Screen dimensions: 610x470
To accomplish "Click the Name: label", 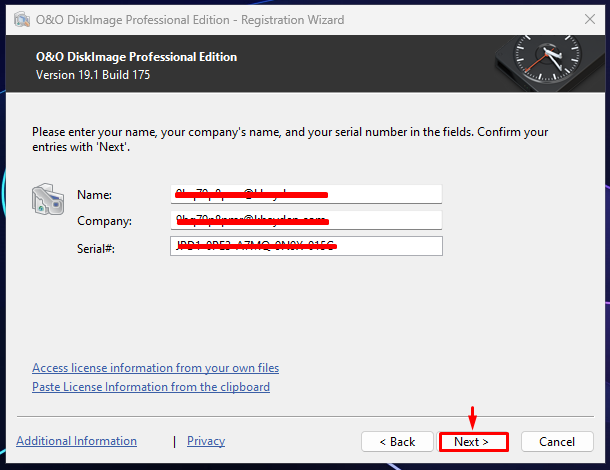I will point(95,195).
